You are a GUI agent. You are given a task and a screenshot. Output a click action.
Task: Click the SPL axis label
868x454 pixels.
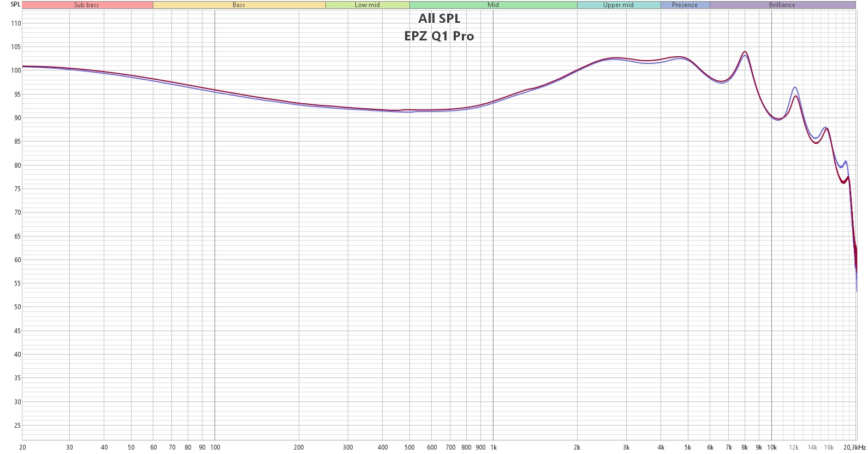[15, 4]
